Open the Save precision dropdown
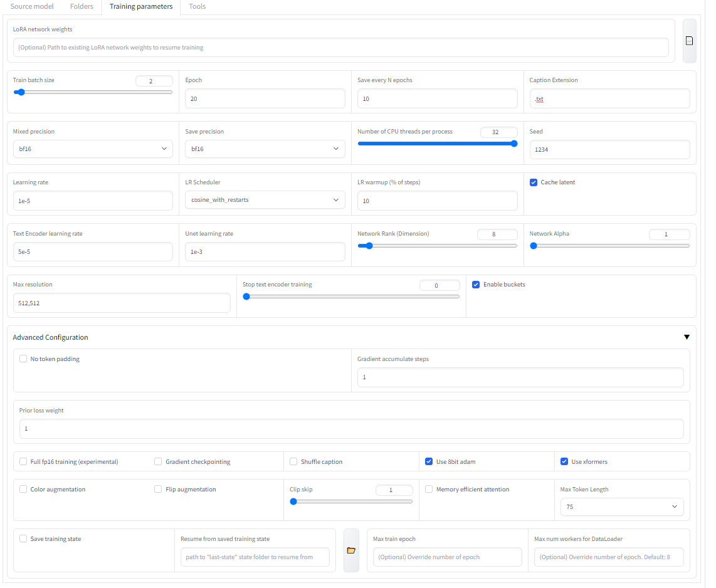Viewport: 716px width, 588px height. 265,149
